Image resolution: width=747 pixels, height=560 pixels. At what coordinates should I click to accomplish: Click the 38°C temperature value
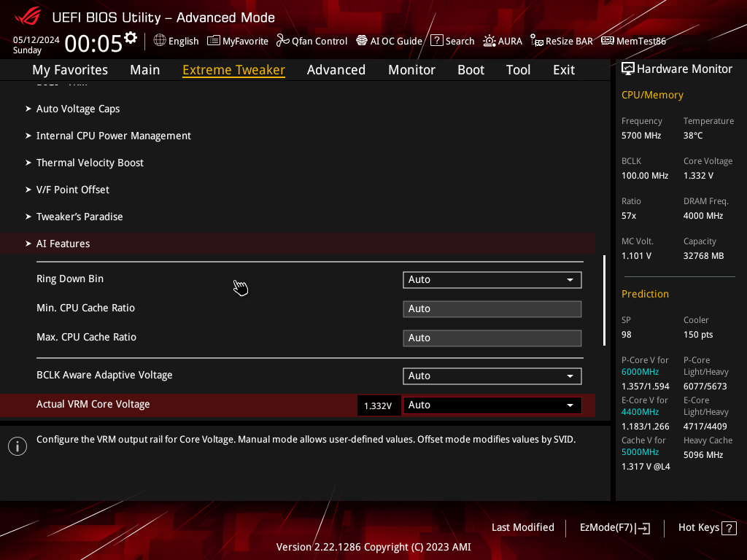[x=693, y=136]
